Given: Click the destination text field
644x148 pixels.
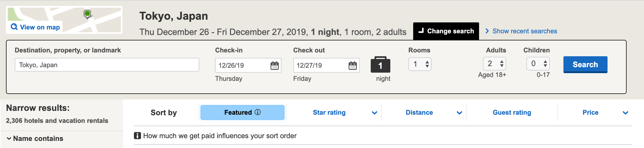Looking at the screenshot, I should (107, 65).
